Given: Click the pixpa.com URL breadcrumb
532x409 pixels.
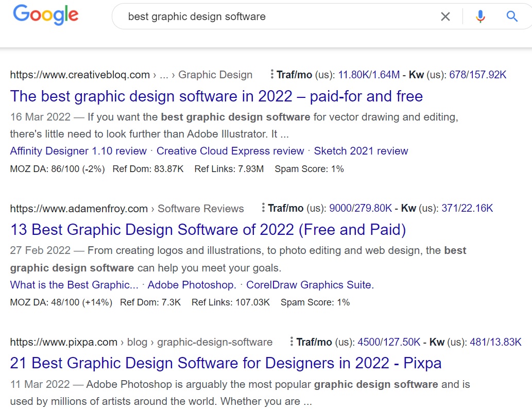Looking at the screenshot, I should tap(141, 342).
